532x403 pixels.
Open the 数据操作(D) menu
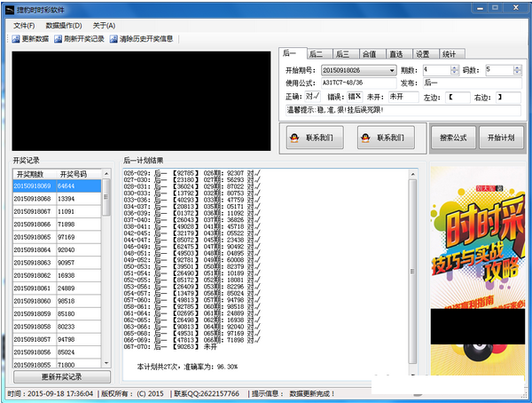coord(64,25)
